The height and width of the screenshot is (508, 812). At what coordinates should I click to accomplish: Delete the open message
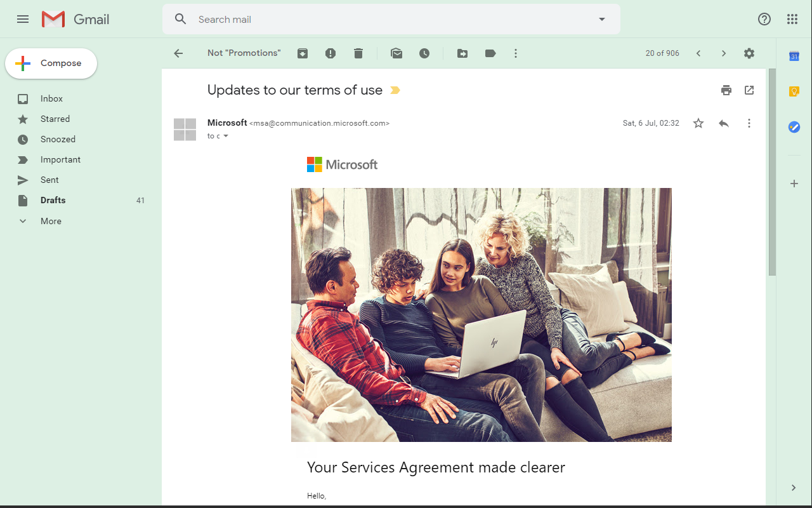(358, 53)
